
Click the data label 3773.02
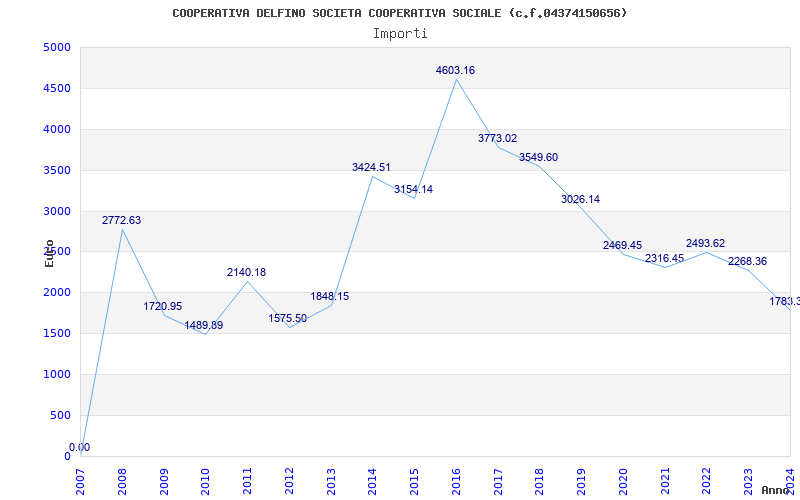coord(497,138)
